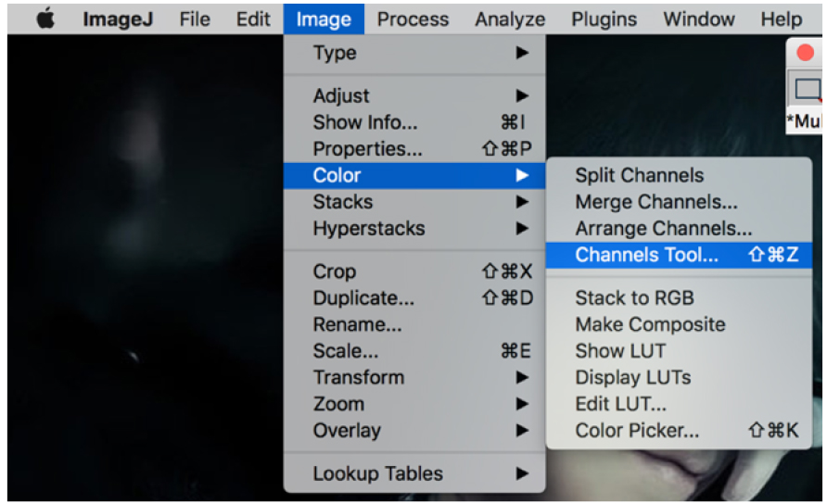The height and width of the screenshot is (504, 827).
Task: Open the Help menu
Action: (782, 19)
